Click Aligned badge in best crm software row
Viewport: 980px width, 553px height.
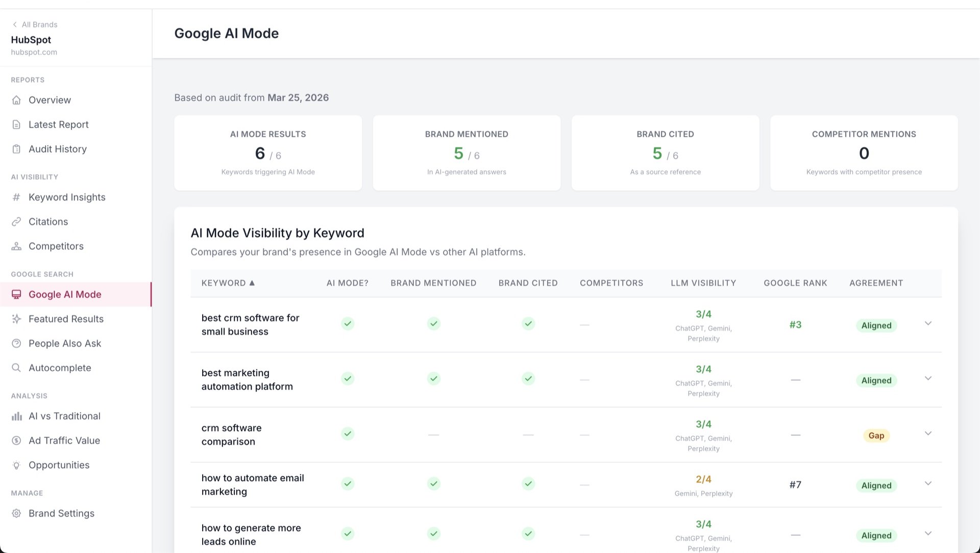876,325
